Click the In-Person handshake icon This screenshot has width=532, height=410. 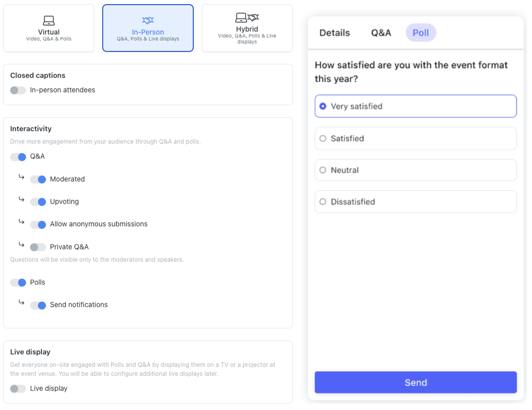pos(148,20)
